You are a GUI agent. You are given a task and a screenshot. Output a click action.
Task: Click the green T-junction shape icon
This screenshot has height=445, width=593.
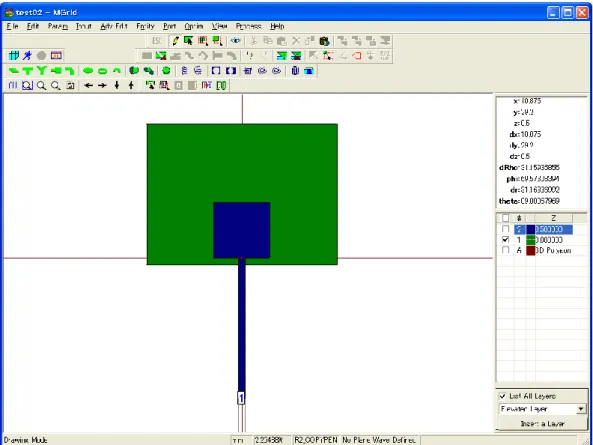[x=27, y=71]
